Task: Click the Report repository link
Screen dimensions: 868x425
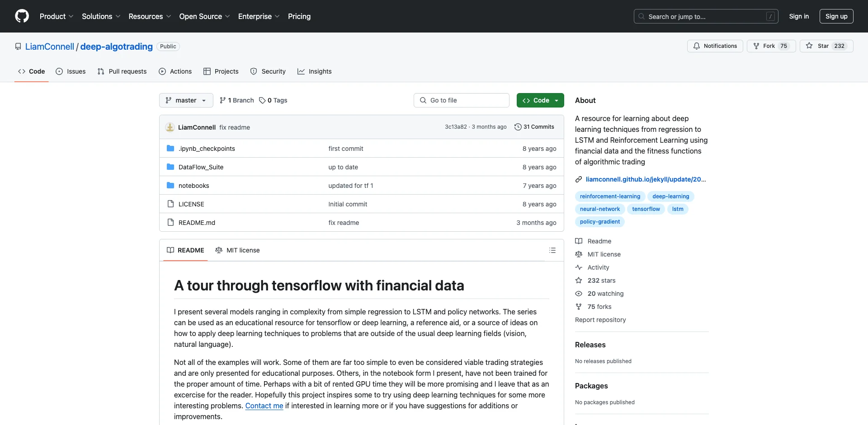Action: click(x=600, y=320)
